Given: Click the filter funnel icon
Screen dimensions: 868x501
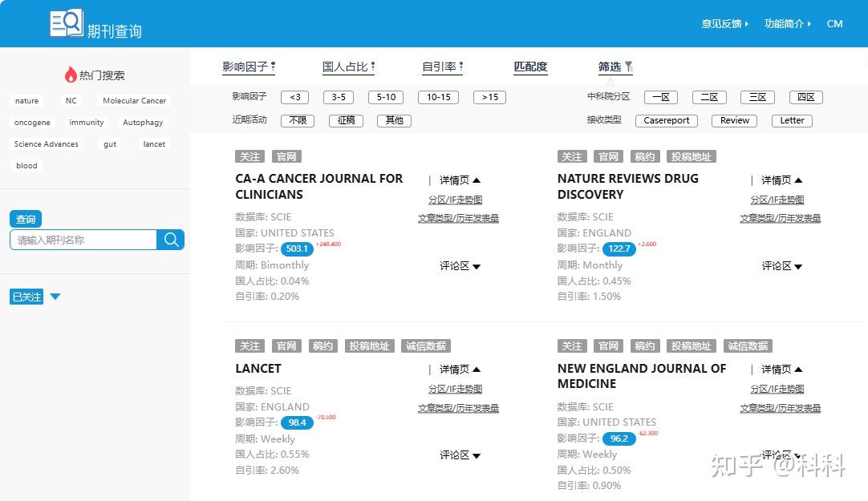Looking at the screenshot, I should click(629, 67).
